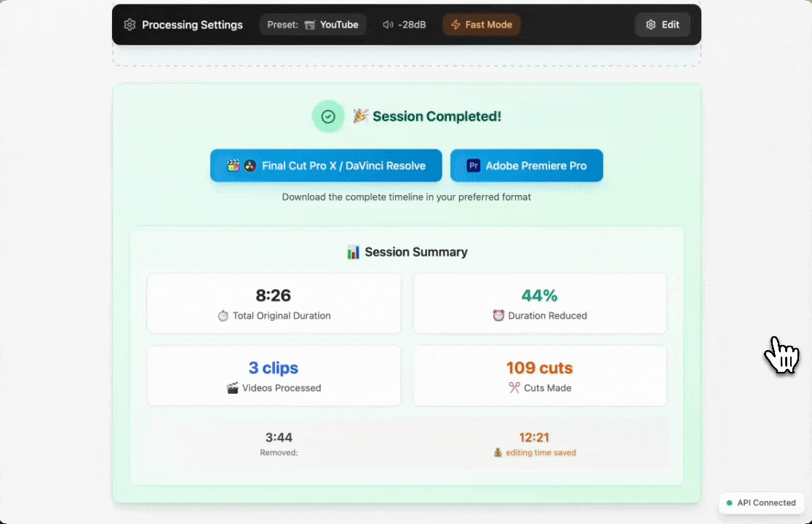Open the YouTube preset selector
This screenshot has height=524, width=812.
pyautogui.click(x=313, y=25)
